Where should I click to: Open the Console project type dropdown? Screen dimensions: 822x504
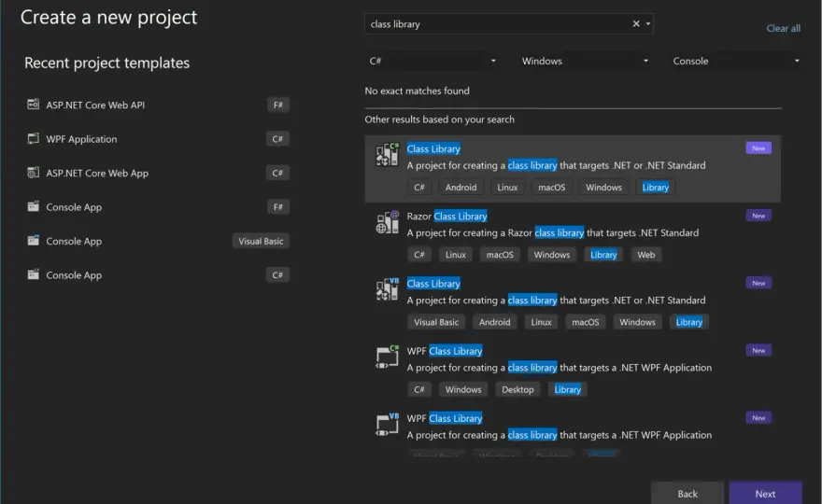coord(735,61)
